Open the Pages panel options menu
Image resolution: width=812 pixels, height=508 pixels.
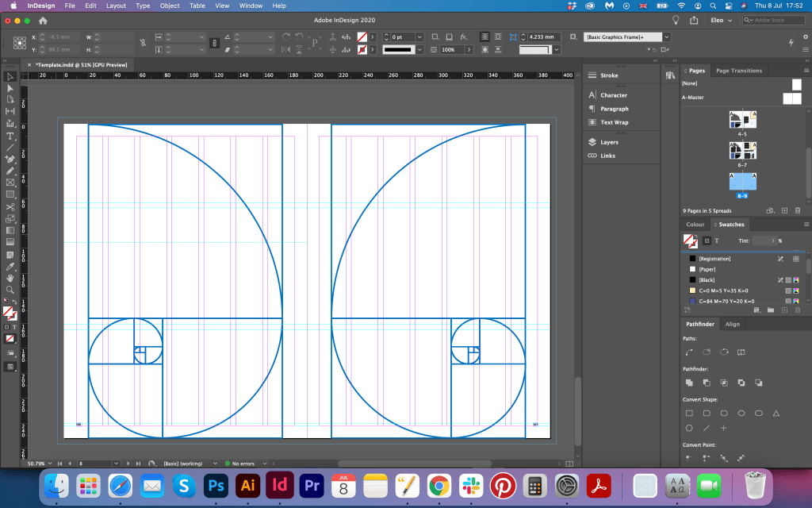[805, 71]
